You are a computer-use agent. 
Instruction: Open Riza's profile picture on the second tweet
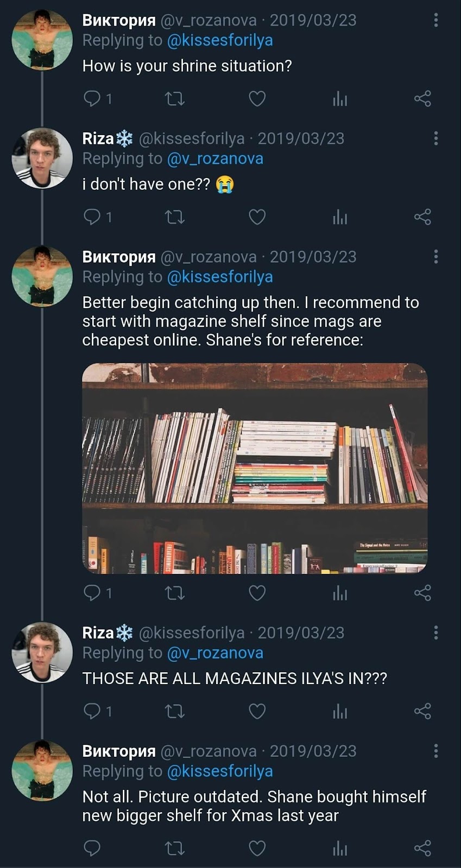click(42, 158)
